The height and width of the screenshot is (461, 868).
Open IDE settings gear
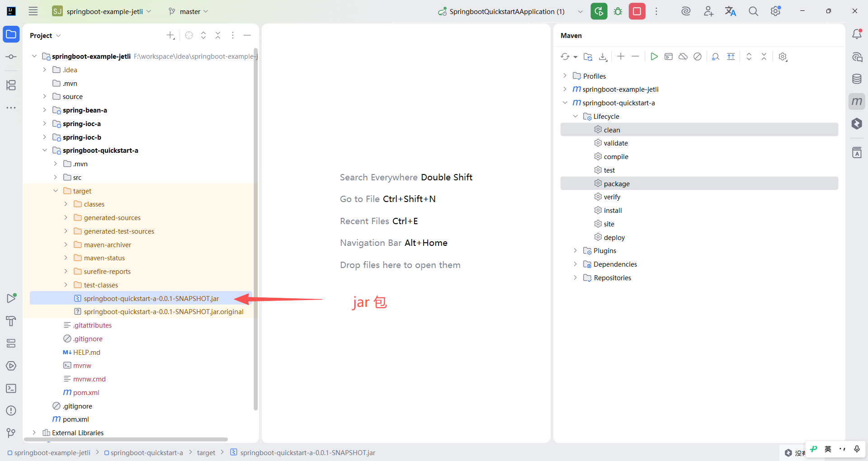tap(776, 11)
